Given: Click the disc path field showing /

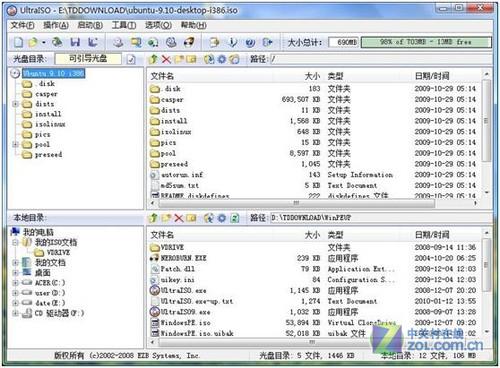Looking at the screenshot, I should (x=380, y=59).
